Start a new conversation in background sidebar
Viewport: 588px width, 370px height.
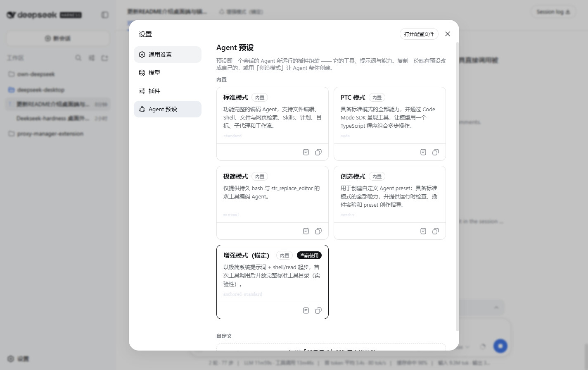point(58,38)
